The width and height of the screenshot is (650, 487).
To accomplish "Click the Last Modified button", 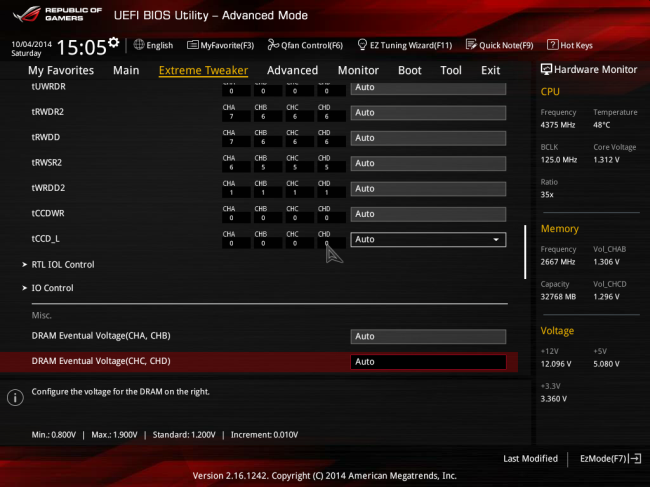I will (x=530, y=458).
